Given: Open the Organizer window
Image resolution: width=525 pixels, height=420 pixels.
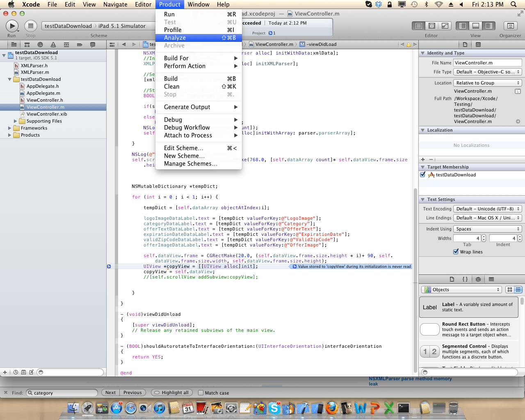Looking at the screenshot, I should pyautogui.click(x=510, y=26).
